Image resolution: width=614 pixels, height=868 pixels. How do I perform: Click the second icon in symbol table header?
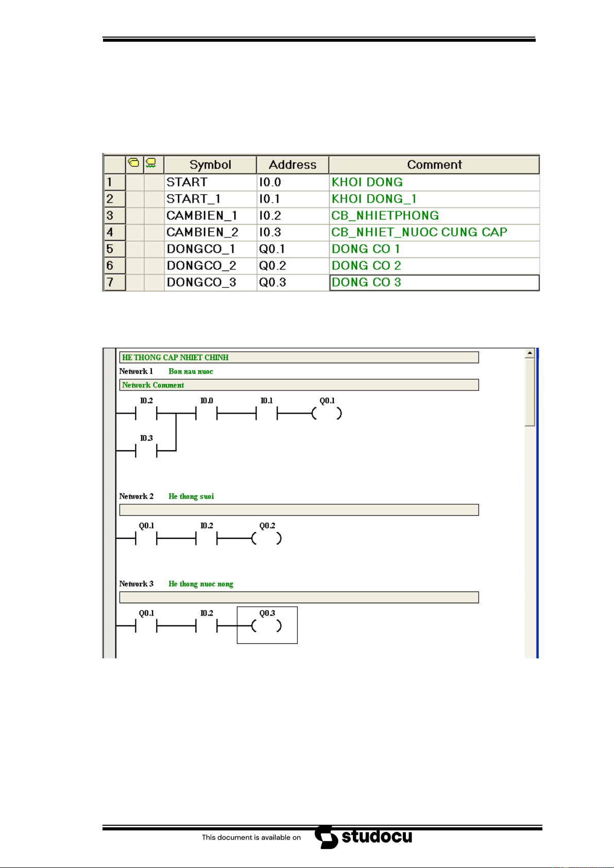151,163
